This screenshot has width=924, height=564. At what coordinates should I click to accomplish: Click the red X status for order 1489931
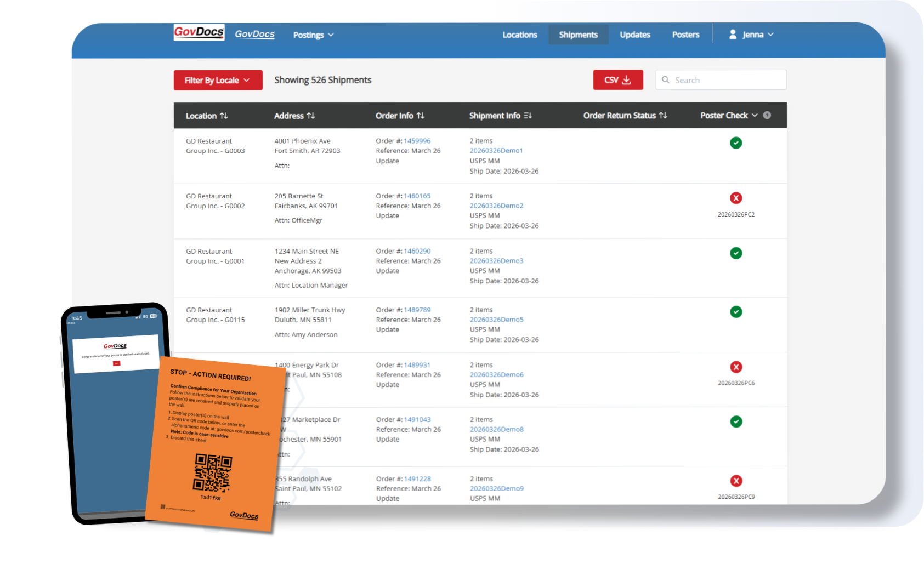coord(736,367)
